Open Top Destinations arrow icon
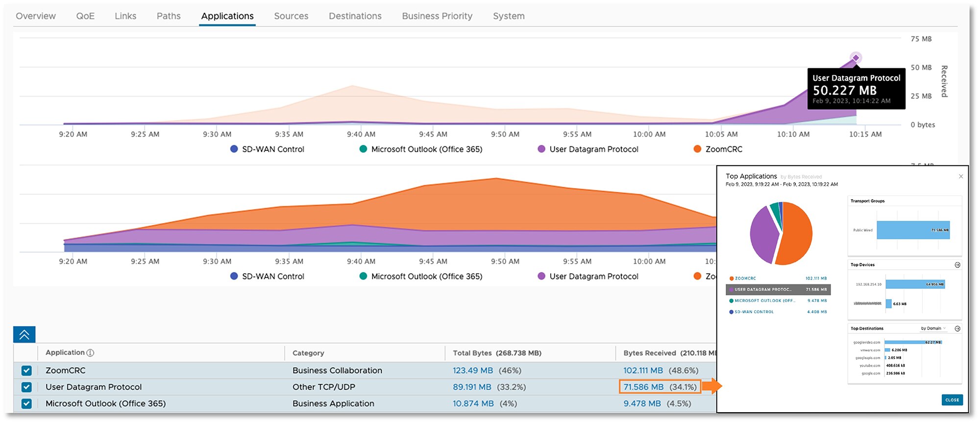 pyautogui.click(x=957, y=329)
